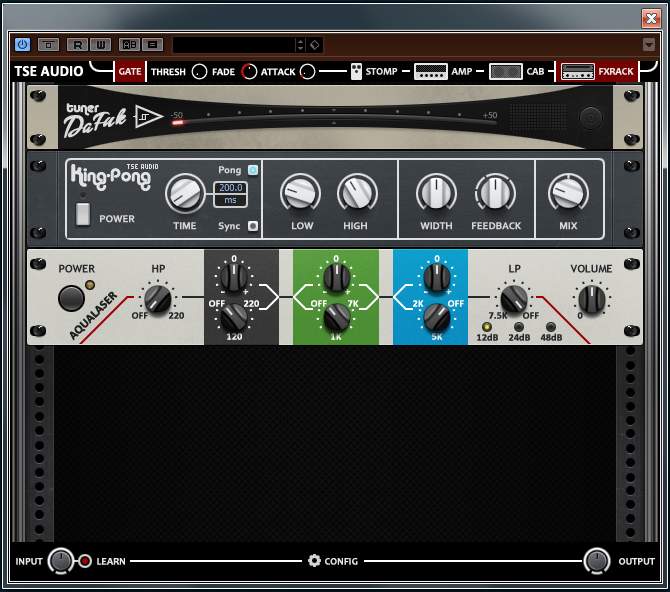Open the AMP section
The width and height of the screenshot is (670, 592).
(x=461, y=71)
